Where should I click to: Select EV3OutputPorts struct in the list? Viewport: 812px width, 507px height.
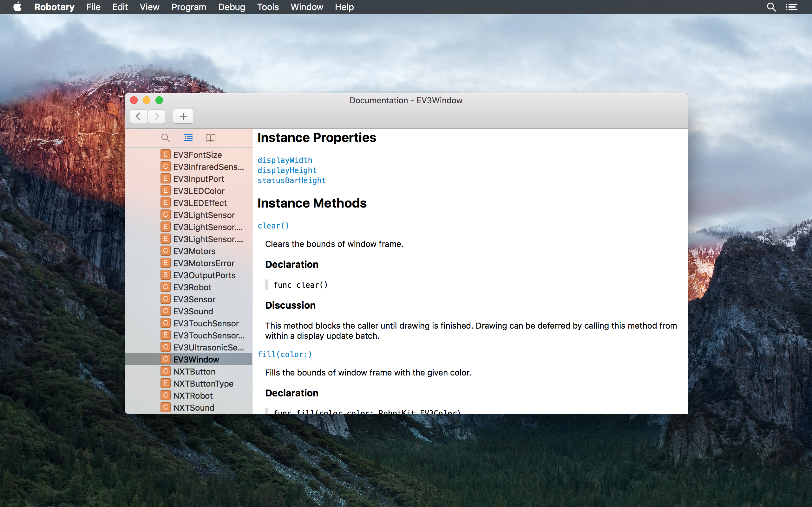pyautogui.click(x=204, y=275)
